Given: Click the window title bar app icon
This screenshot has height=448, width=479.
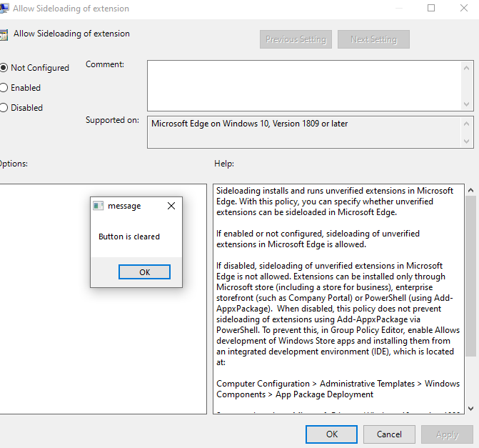Looking at the screenshot, I should point(4,8).
